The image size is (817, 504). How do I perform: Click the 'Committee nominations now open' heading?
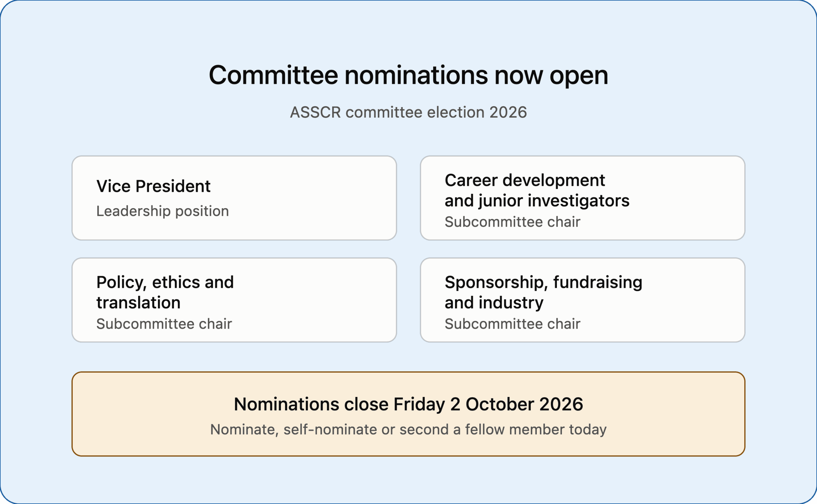pyautogui.click(x=408, y=75)
